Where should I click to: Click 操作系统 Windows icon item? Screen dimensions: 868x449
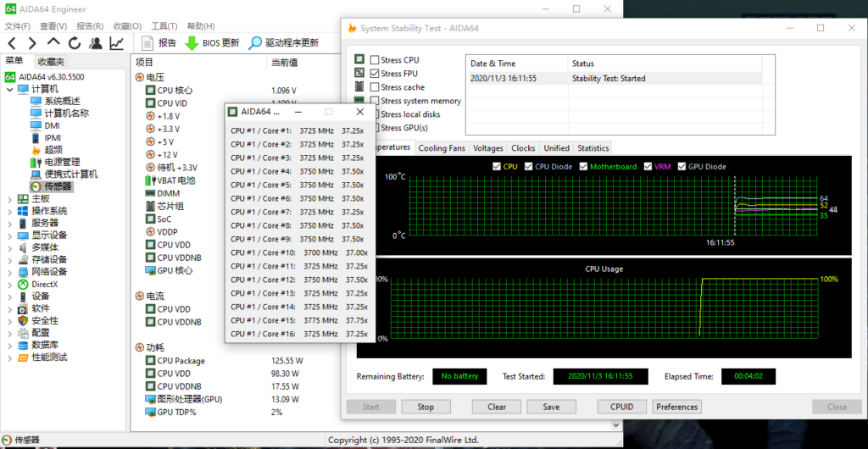[42, 211]
